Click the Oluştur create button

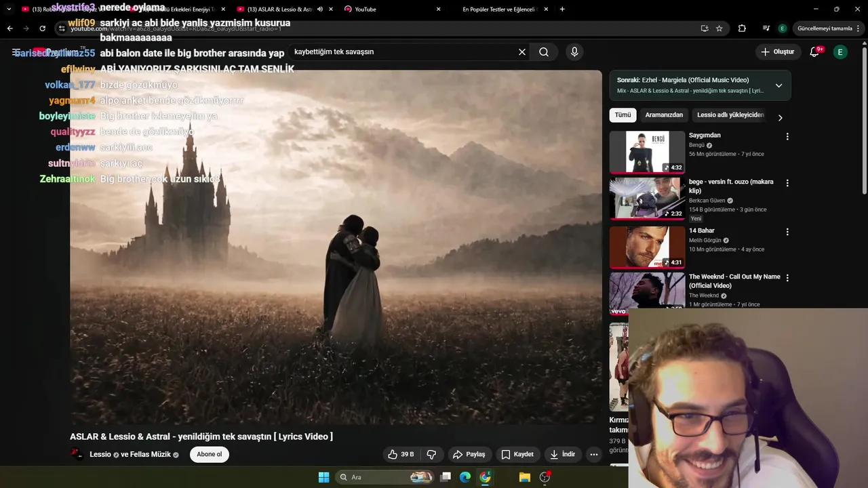pos(778,52)
